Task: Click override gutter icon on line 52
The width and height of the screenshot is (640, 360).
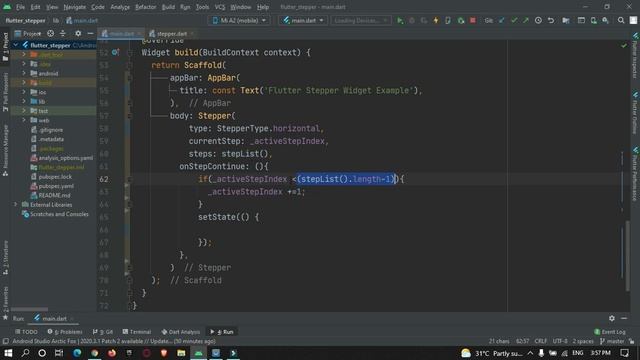Action: (116, 52)
